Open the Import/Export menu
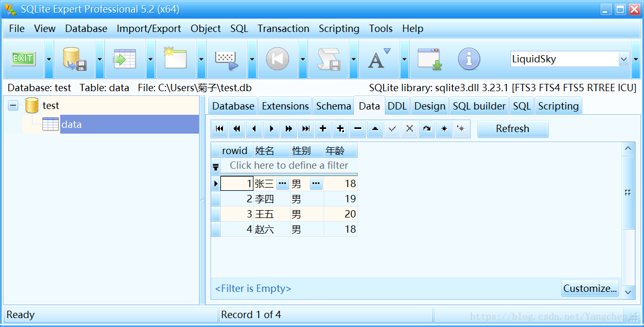Image resolution: width=644 pixels, height=327 pixels. (149, 28)
